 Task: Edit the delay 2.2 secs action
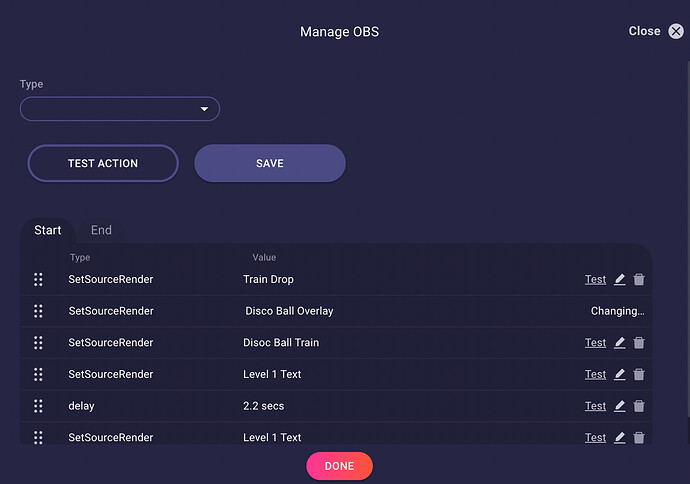coord(620,406)
